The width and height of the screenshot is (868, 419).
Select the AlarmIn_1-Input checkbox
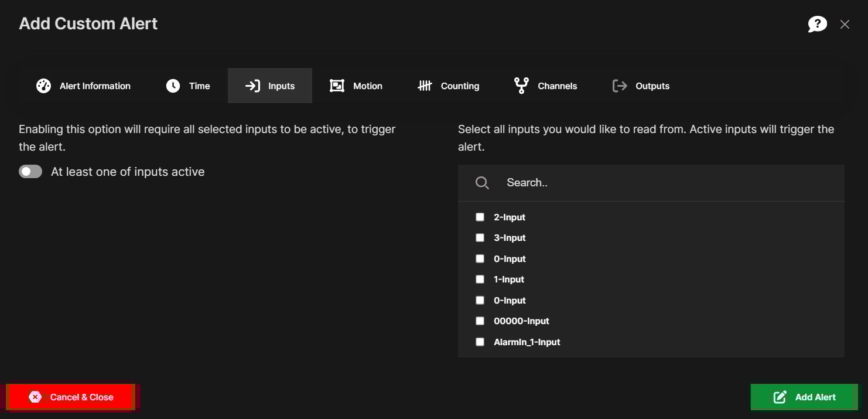coord(480,342)
